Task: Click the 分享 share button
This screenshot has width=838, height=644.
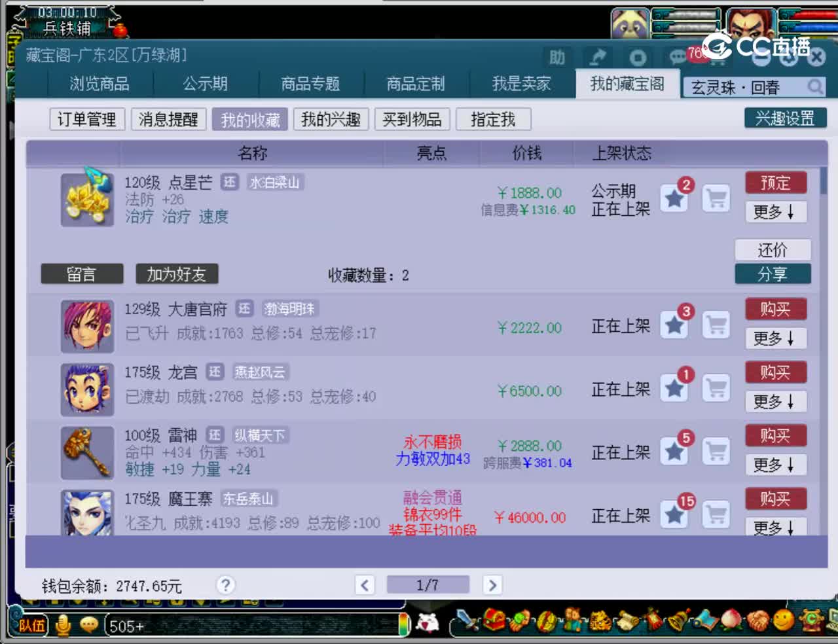Action: (773, 274)
